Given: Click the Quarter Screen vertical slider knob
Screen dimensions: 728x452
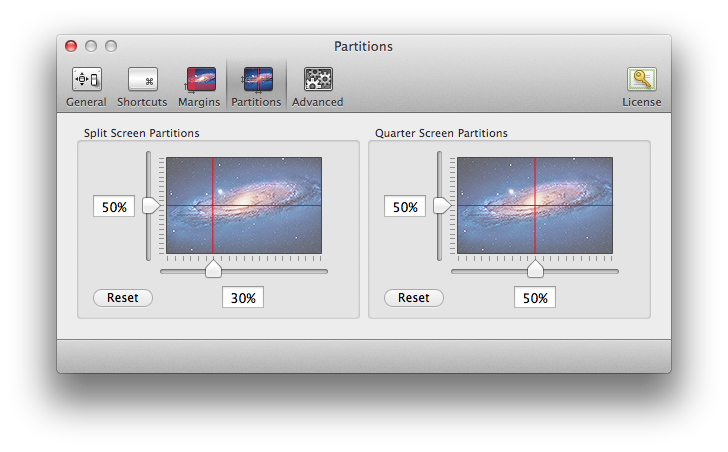Looking at the screenshot, I should [441, 205].
